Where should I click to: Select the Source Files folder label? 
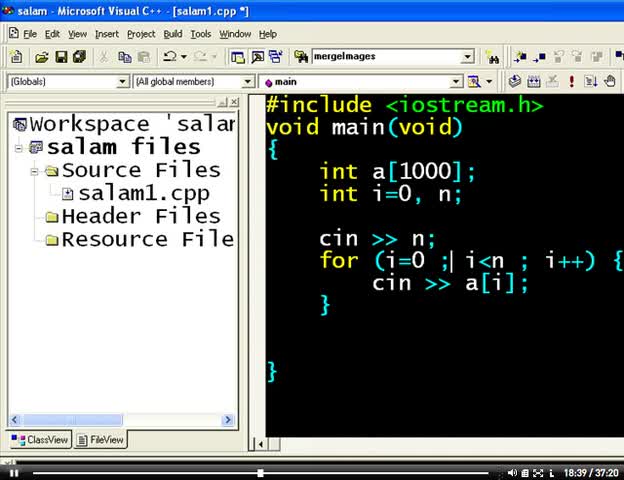[x=141, y=171]
